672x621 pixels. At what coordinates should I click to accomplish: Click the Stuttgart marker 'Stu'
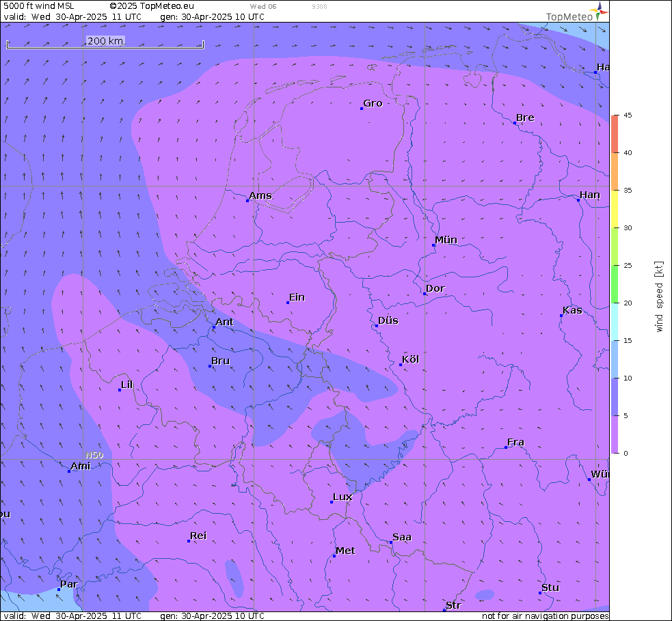pyautogui.click(x=540, y=593)
